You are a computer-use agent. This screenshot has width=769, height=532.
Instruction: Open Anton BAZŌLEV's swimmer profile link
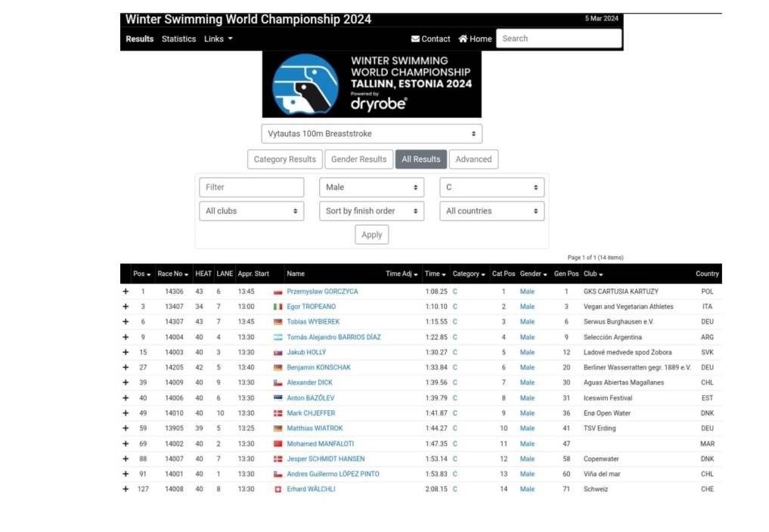tap(310, 398)
